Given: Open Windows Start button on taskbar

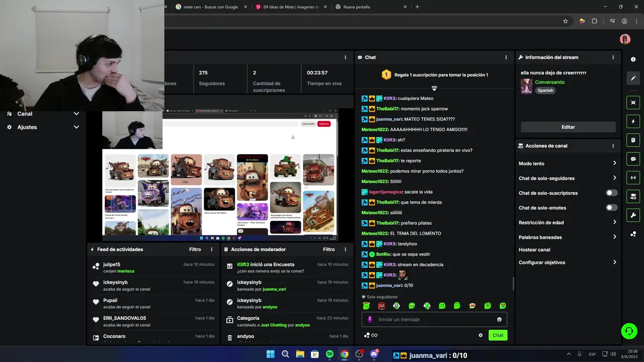Looking at the screenshot, I should coord(270,354).
